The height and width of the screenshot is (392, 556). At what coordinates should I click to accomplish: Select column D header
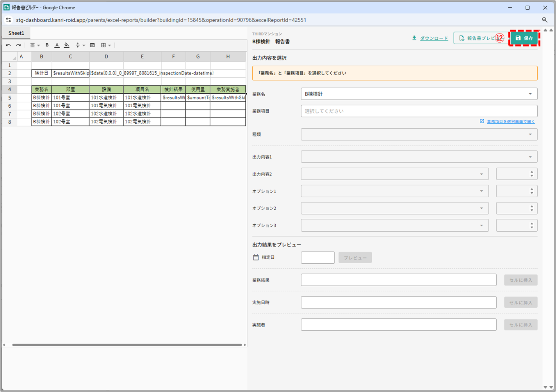(x=106, y=57)
